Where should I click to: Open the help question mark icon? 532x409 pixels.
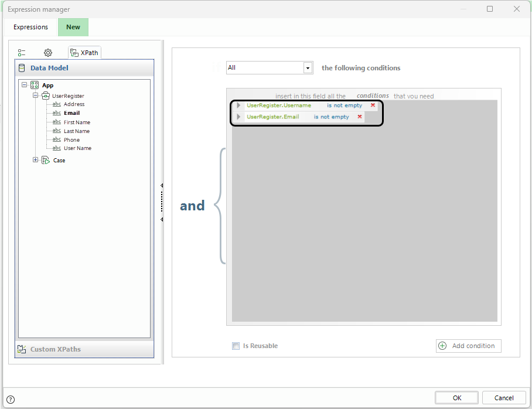(x=11, y=400)
